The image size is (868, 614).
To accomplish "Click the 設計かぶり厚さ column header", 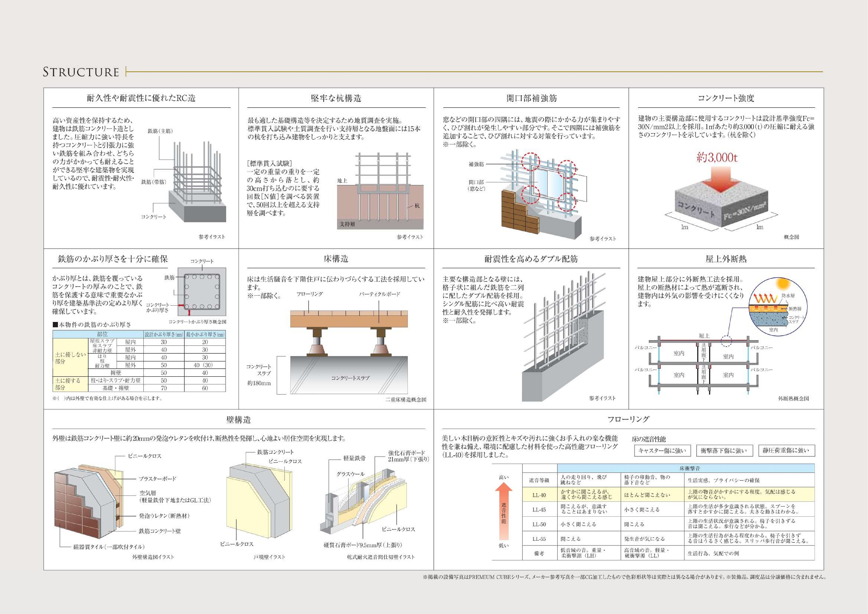I will [x=164, y=334].
